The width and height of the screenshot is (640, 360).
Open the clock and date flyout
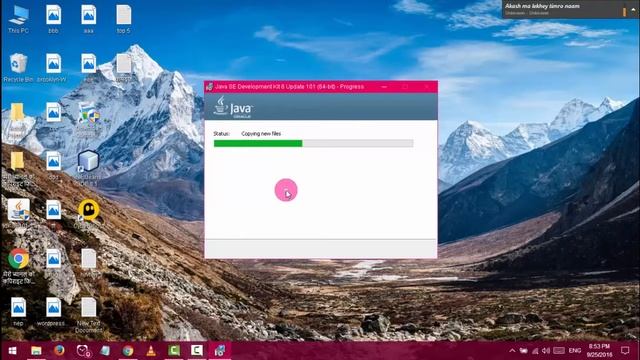point(599,351)
